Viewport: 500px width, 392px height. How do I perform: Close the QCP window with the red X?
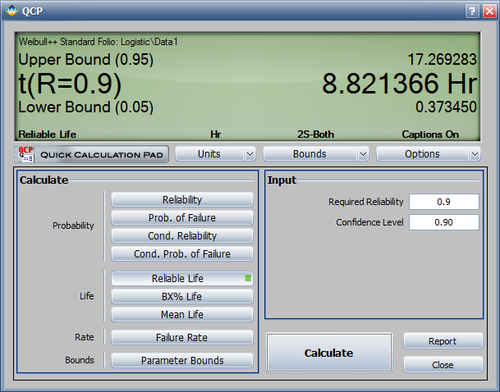(x=490, y=11)
